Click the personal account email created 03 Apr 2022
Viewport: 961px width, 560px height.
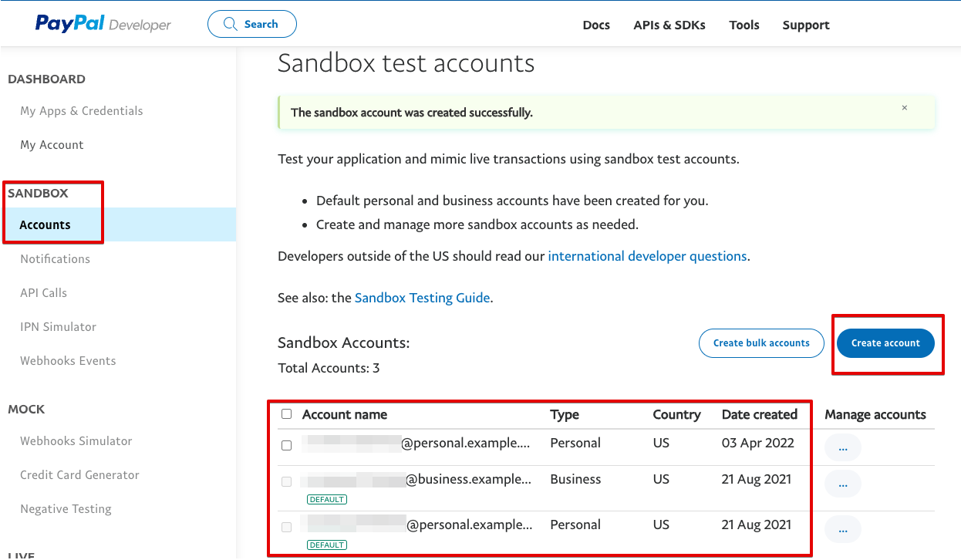tap(416, 443)
